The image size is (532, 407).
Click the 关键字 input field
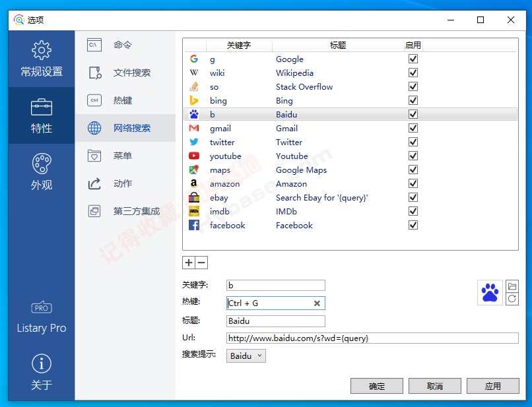(275, 285)
